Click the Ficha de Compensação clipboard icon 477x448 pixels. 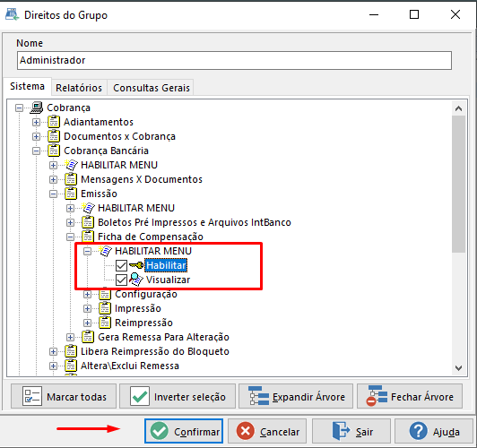pyautogui.click(x=88, y=237)
